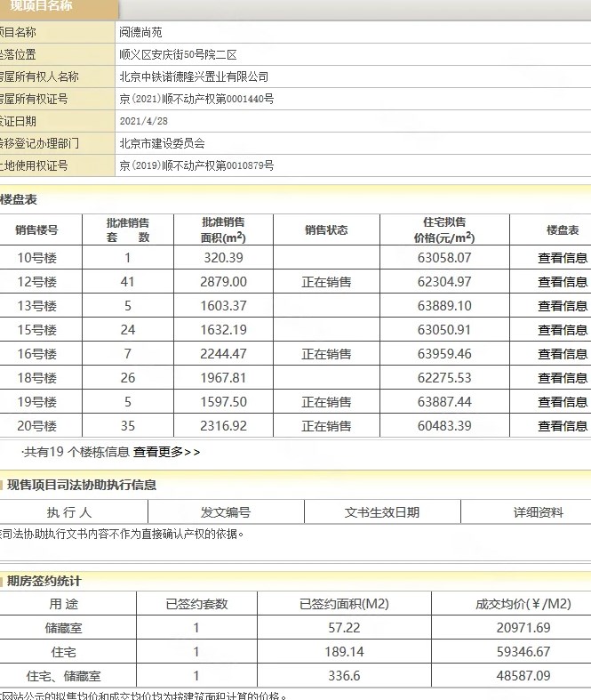
Task: Open 查看信息 for 15号楼
Action: tap(562, 330)
